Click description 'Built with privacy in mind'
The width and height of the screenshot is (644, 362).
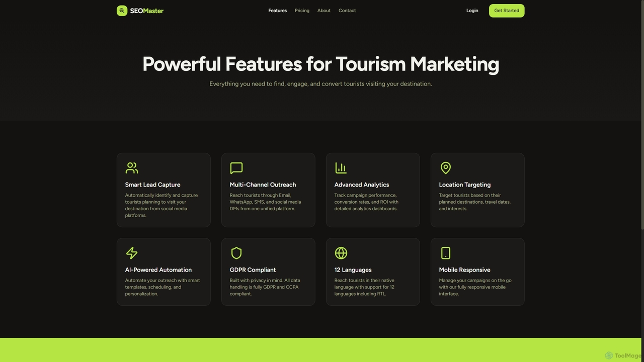[x=266, y=287]
